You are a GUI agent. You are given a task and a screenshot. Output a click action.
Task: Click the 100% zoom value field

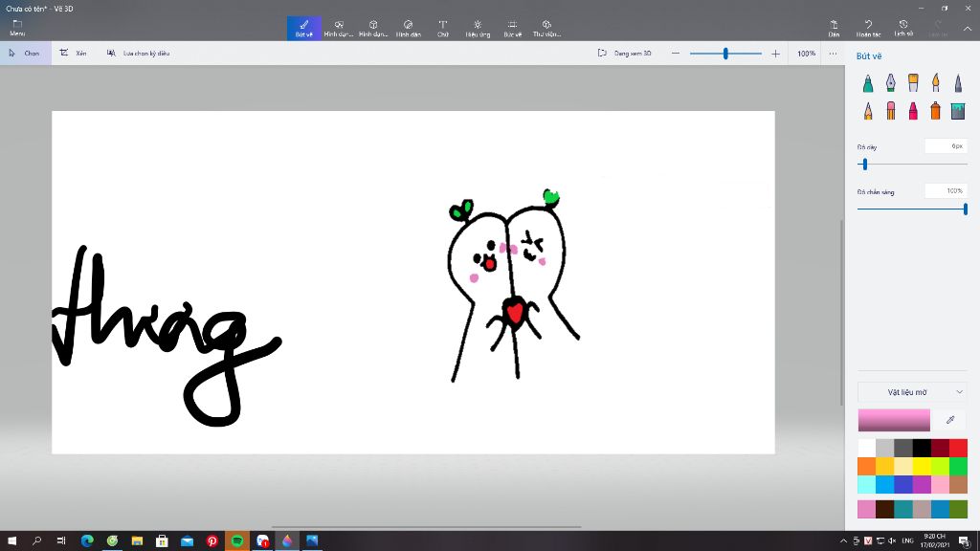click(x=806, y=54)
